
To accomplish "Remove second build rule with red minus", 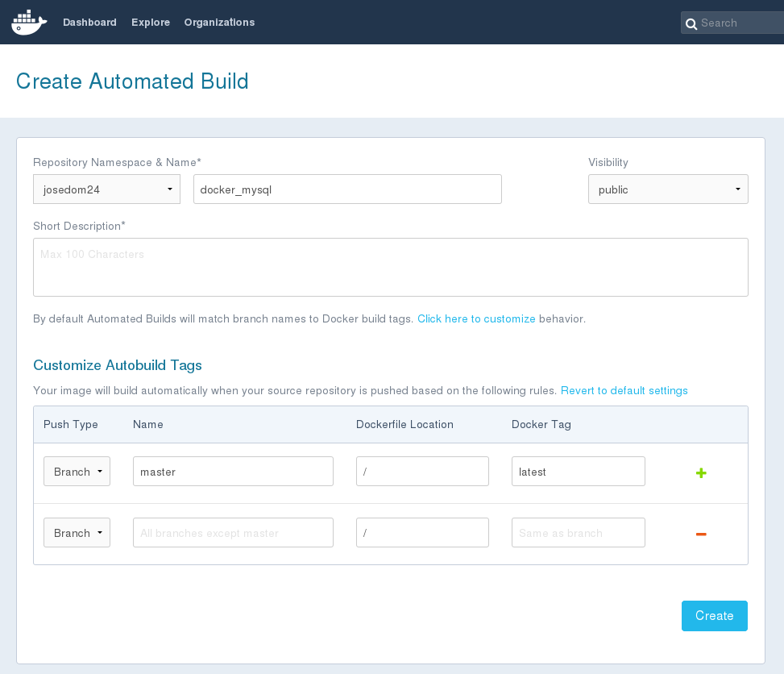I will pyautogui.click(x=700, y=534).
